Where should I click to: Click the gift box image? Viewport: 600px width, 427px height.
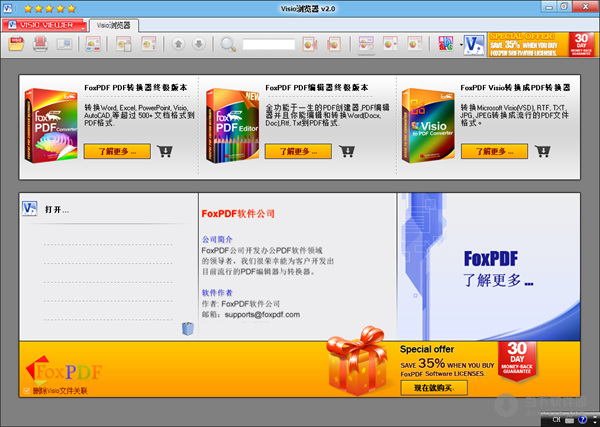click(357, 362)
